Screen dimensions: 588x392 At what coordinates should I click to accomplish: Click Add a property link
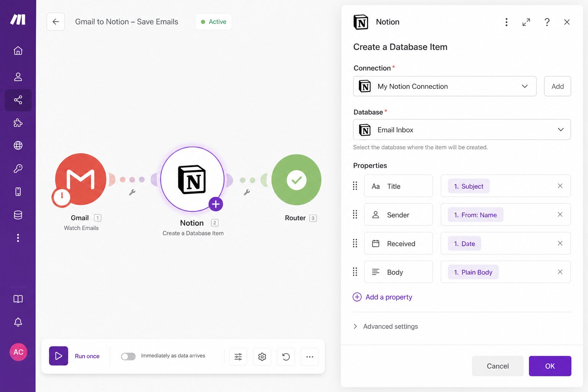pyautogui.click(x=382, y=297)
